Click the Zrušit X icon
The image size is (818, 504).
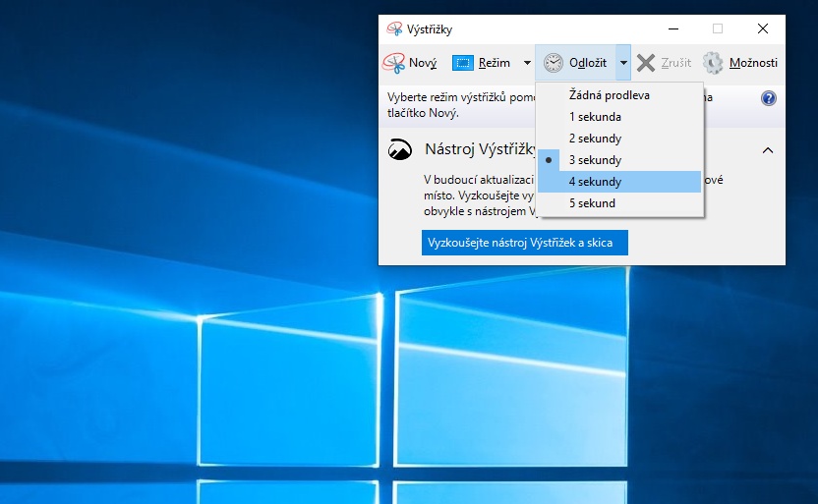click(x=645, y=63)
